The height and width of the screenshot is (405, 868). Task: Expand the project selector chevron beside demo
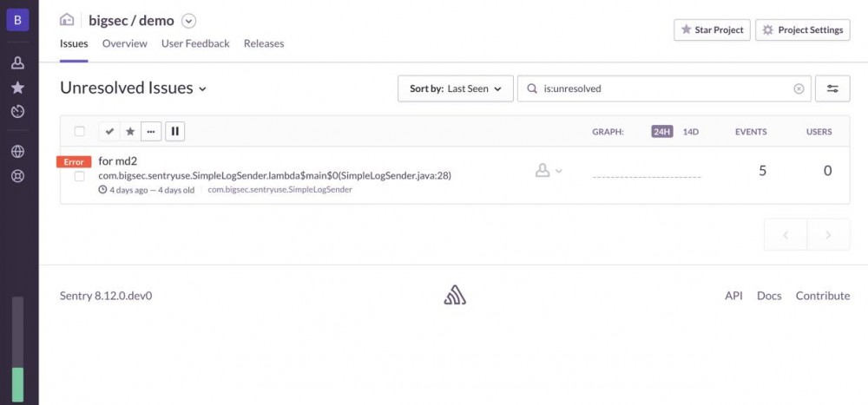point(189,21)
